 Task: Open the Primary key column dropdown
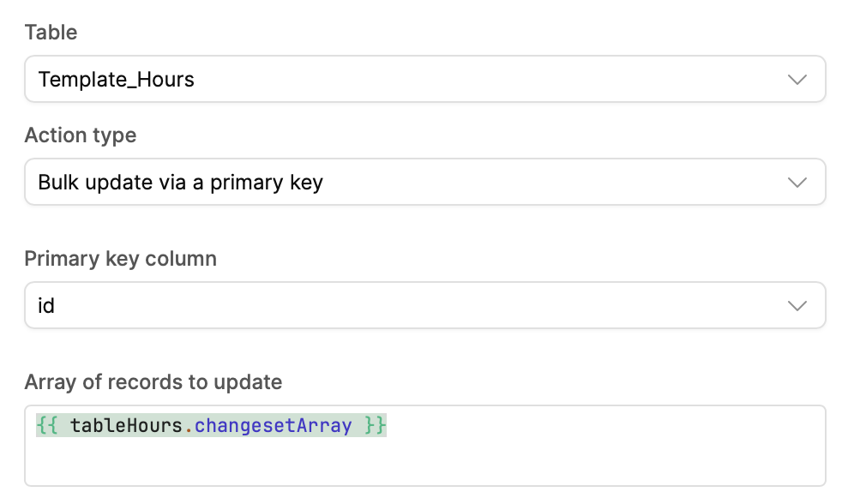click(x=424, y=305)
